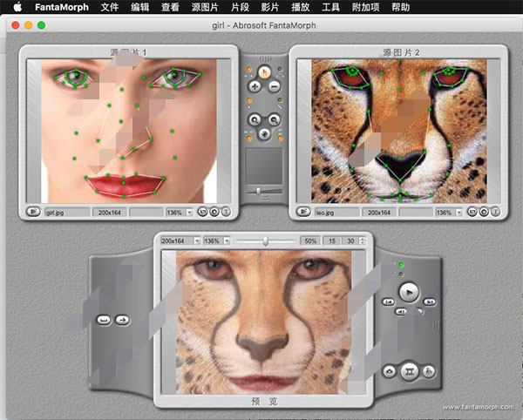Click the zoom out magnifier tool
The height and width of the screenshot is (420, 523).
tap(274, 118)
